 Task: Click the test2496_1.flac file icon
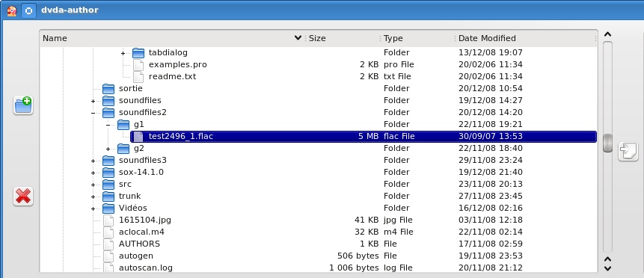[x=138, y=136]
